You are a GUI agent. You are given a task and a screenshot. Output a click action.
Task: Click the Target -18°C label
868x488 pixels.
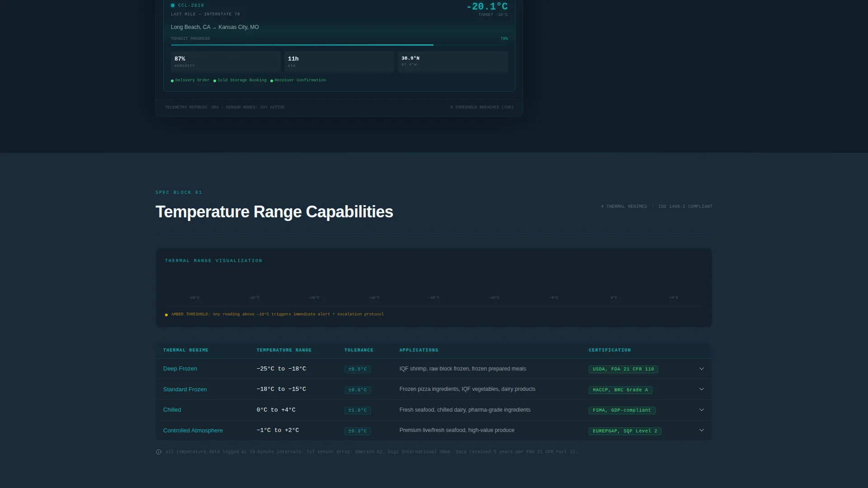pos(493,15)
